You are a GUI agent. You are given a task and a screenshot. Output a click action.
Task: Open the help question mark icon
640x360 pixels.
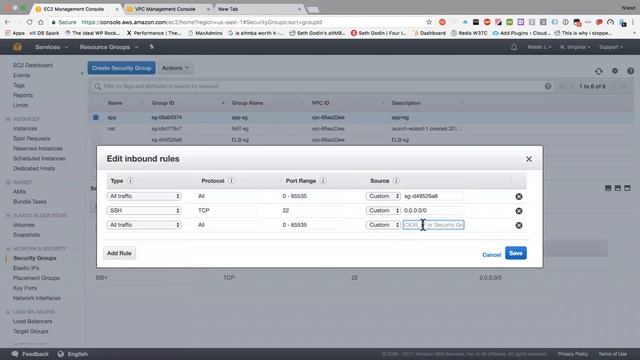[631, 71]
